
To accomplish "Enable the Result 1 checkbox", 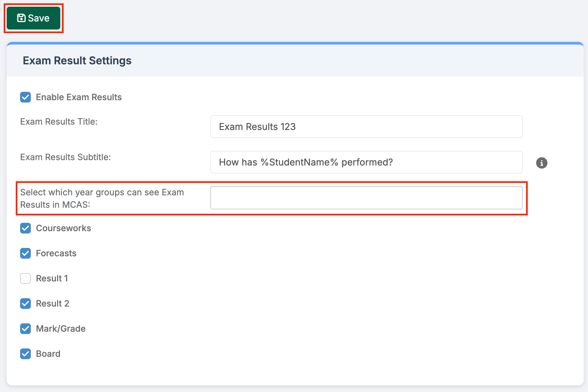I will click(x=25, y=278).
